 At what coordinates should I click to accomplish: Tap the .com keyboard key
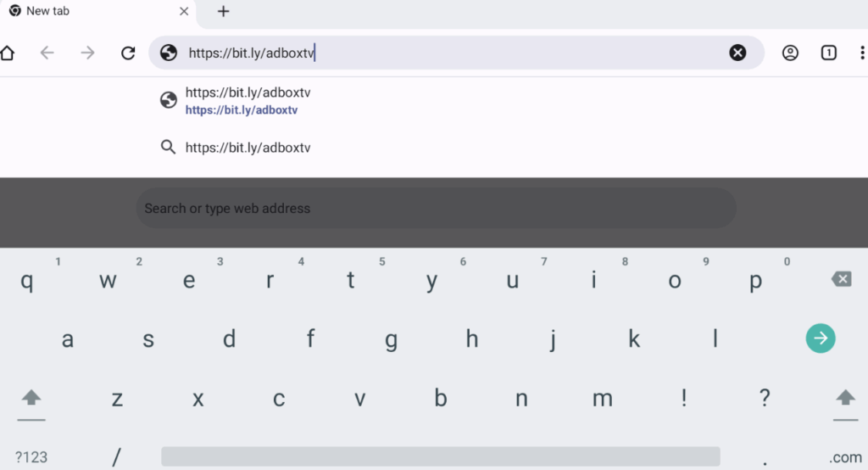click(845, 457)
